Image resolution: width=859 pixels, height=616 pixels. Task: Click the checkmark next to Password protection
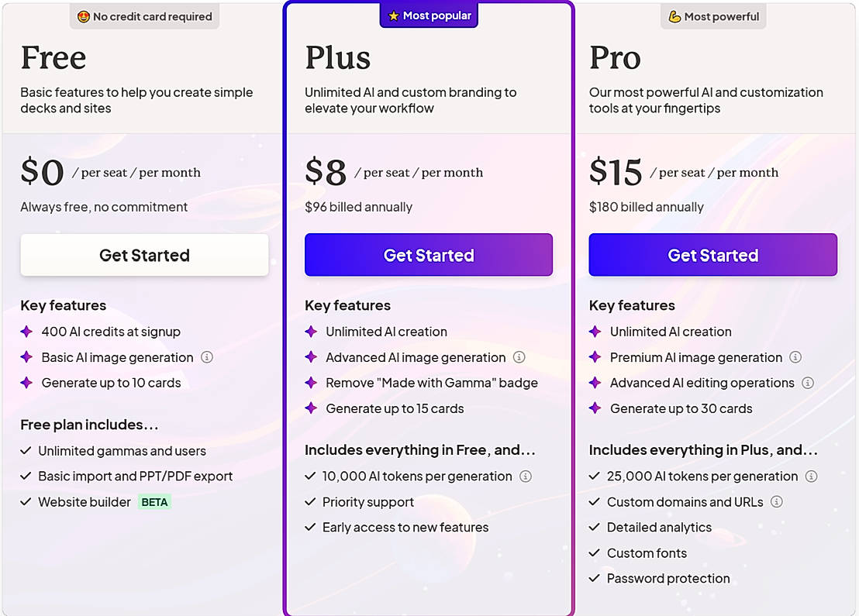594,578
